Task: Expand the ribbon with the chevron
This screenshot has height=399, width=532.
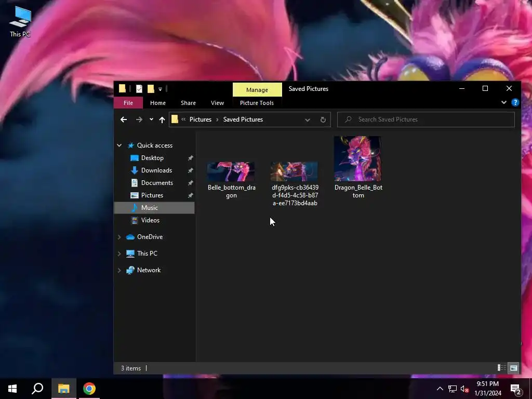Action: pyautogui.click(x=504, y=102)
